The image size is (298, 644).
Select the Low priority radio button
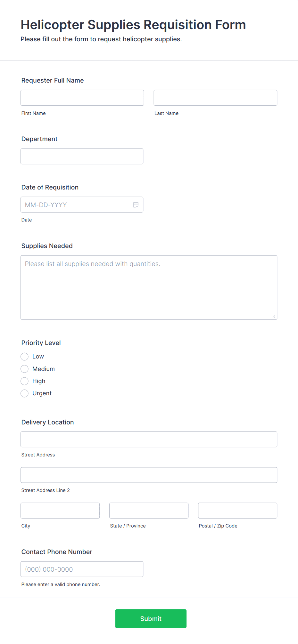pos(24,357)
